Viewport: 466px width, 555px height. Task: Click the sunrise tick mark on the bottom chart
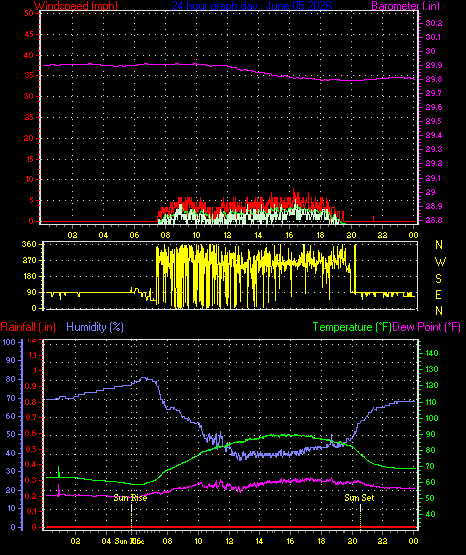[131, 516]
